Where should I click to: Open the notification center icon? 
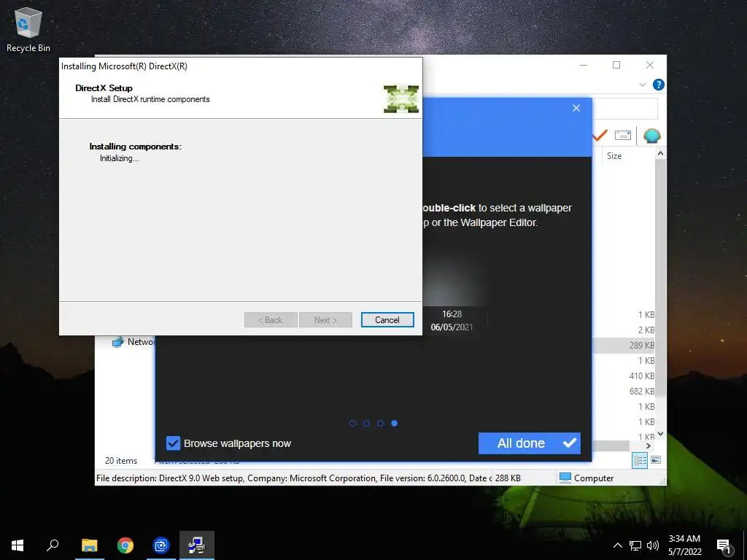[724, 545]
